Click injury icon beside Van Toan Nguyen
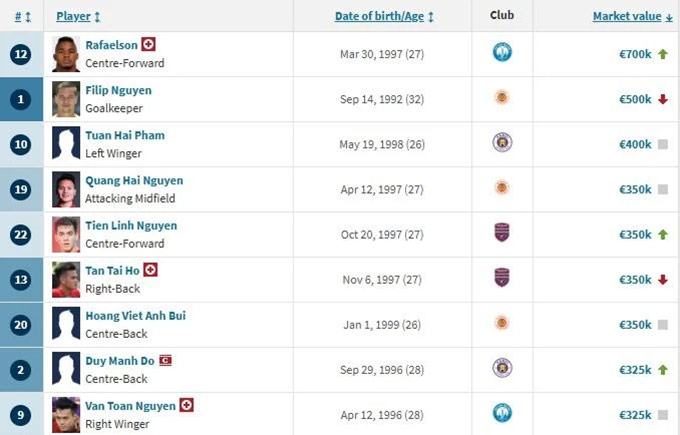The height and width of the screenshot is (435, 680). pos(186,405)
